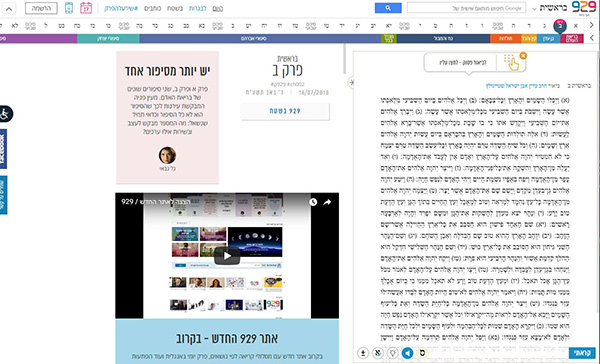Collapse the header with up chevron
600x364 pixels.
pyautogui.click(x=9, y=8)
